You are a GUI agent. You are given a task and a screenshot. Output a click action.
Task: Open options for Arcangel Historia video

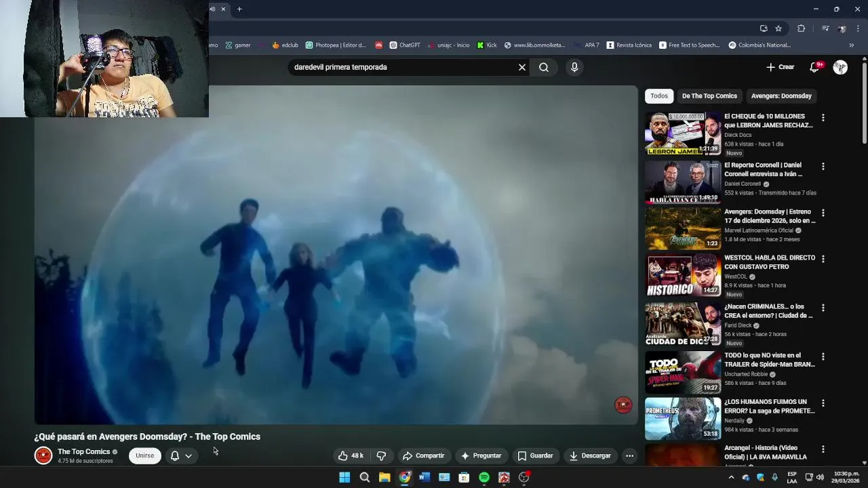pos(823,449)
